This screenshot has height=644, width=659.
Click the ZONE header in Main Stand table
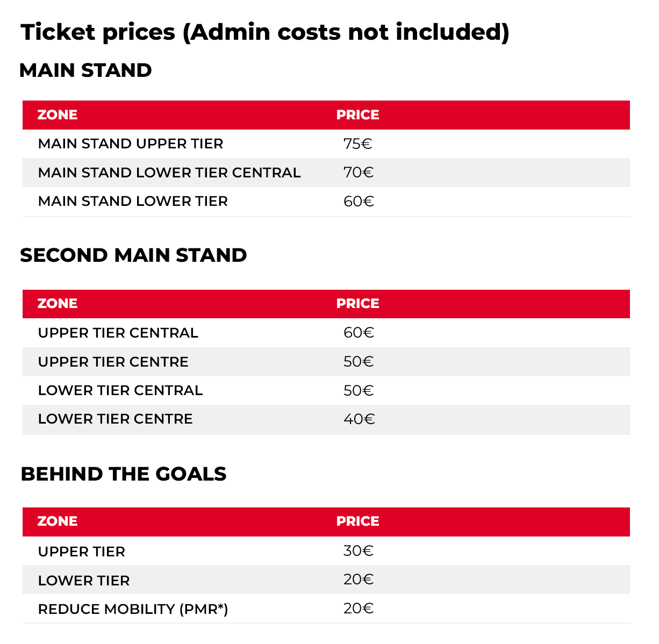(x=58, y=115)
